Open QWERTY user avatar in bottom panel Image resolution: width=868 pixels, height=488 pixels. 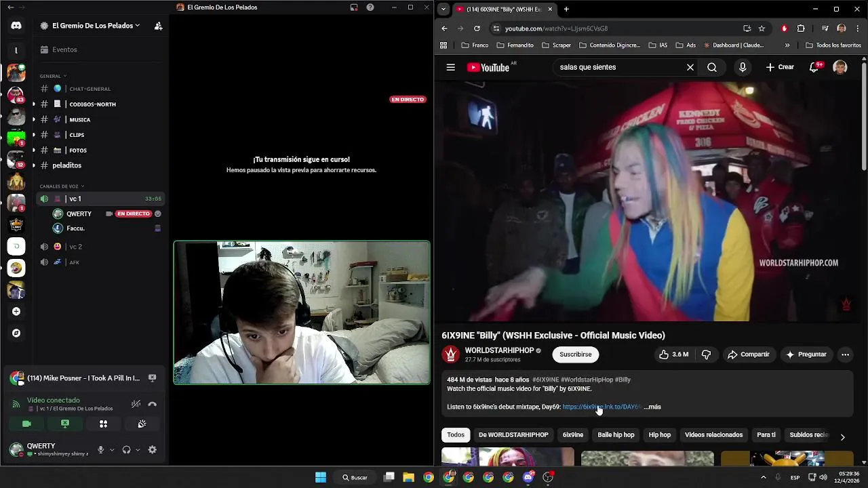pyautogui.click(x=16, y=449)
